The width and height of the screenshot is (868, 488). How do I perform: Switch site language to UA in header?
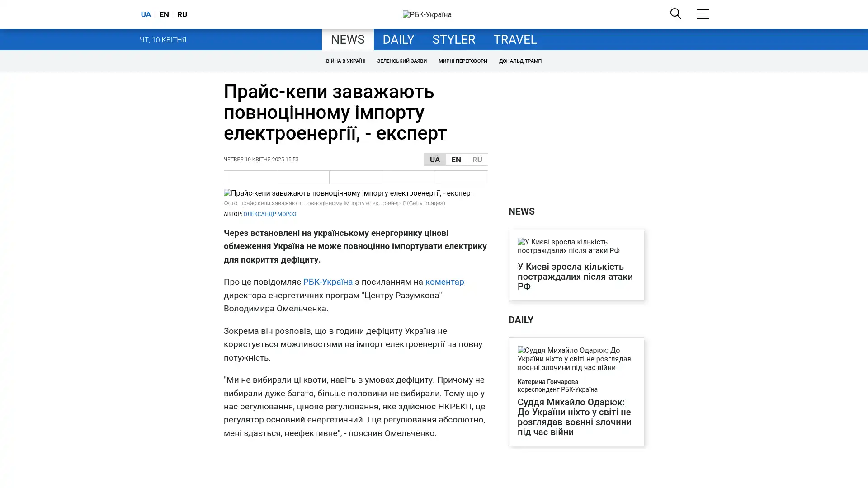(146, 14)
